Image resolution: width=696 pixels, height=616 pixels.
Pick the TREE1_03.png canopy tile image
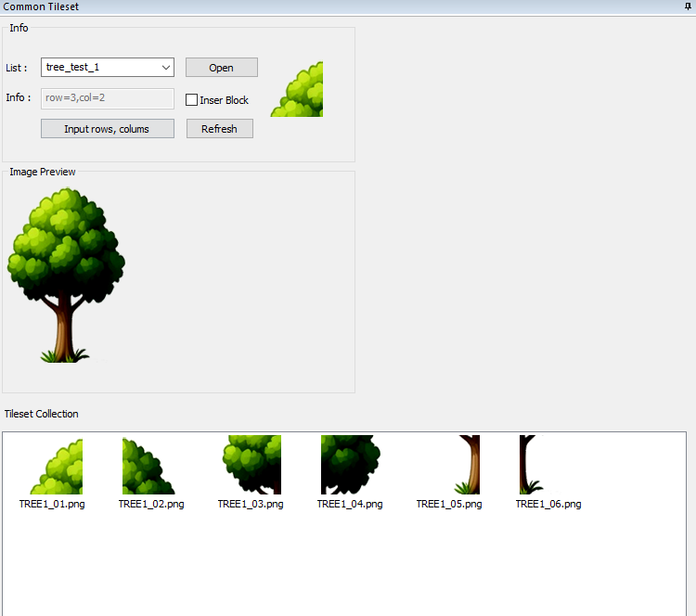(251, 465)
